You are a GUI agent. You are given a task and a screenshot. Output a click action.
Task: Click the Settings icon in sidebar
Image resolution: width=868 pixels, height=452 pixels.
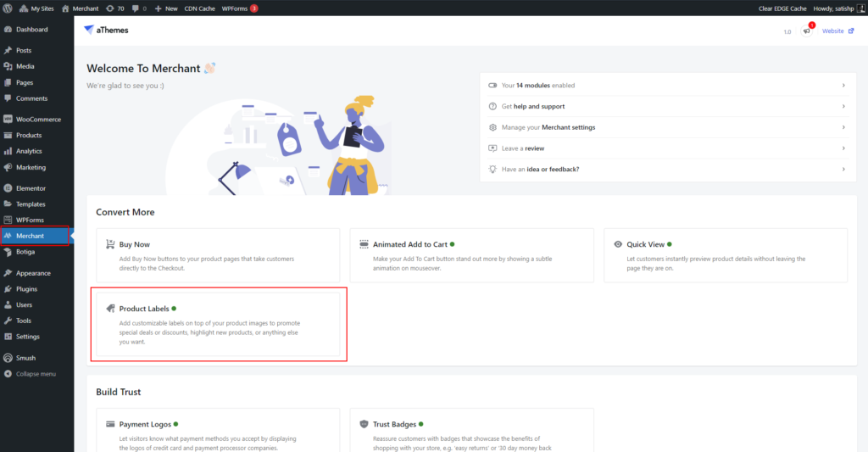point(8,336)
